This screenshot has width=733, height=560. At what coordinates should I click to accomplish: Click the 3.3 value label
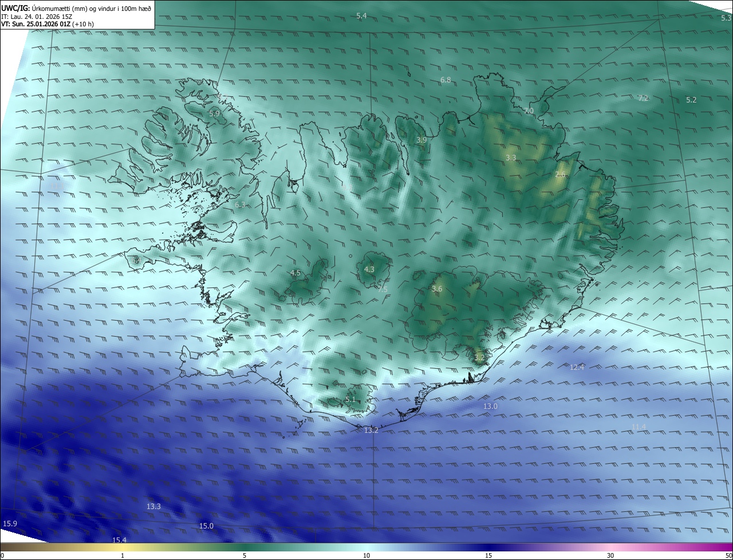coord(511,157)
